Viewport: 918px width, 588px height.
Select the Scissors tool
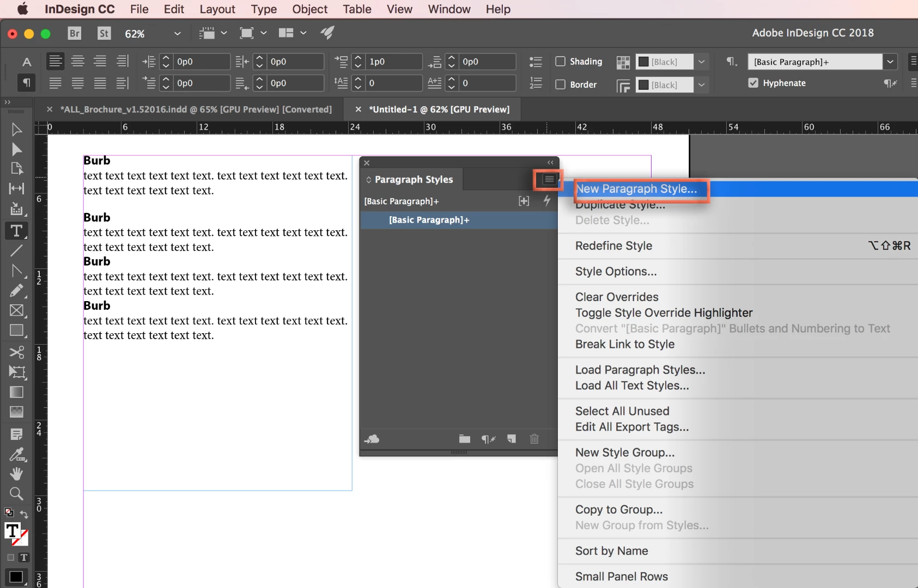click(x=16, y=352)
